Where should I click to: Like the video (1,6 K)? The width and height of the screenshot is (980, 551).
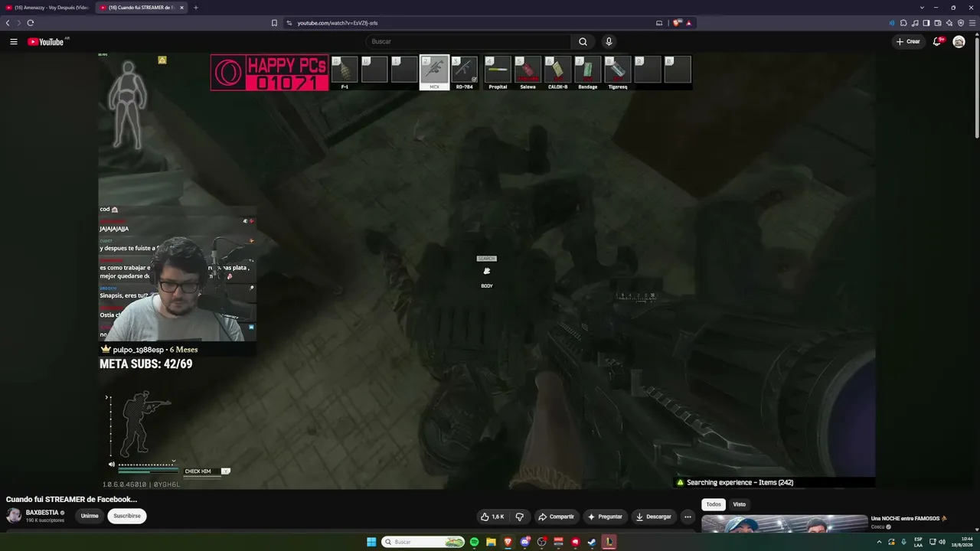coord(492,517)
